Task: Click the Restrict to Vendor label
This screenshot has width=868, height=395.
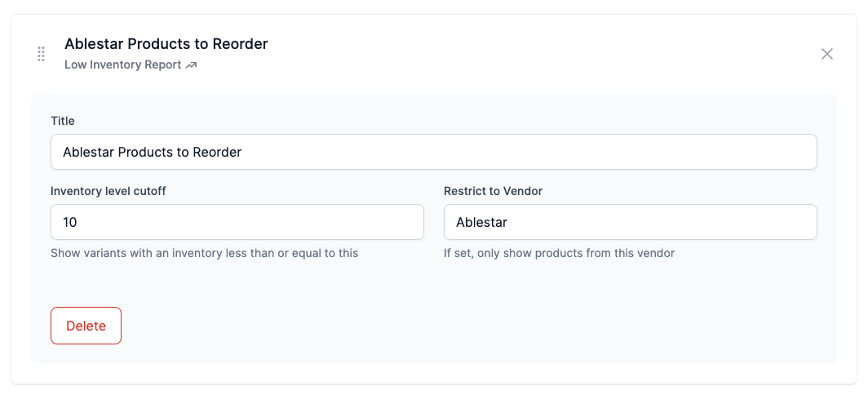Action: pos(494,191)
